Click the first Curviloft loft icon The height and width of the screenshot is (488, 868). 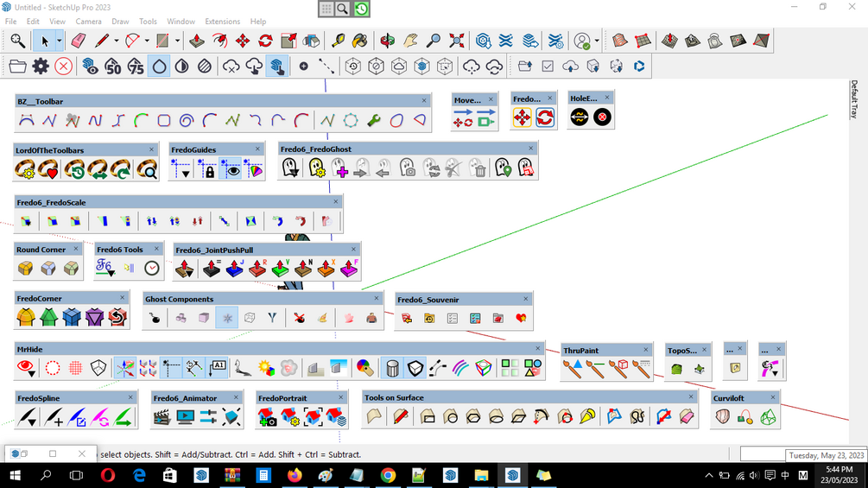[x=722, y=416]
